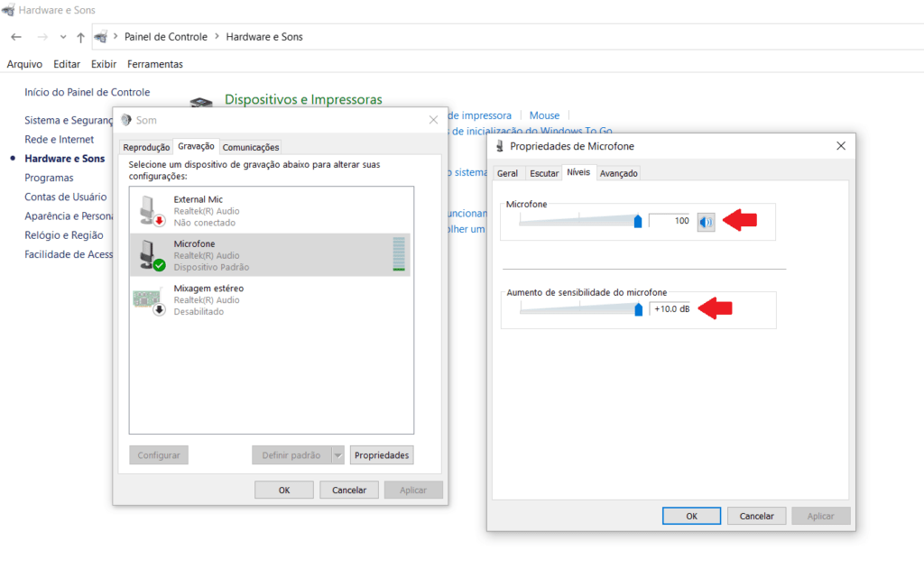924x587 pixels.
Task: Open the Exibir menu
Action: 103,64
